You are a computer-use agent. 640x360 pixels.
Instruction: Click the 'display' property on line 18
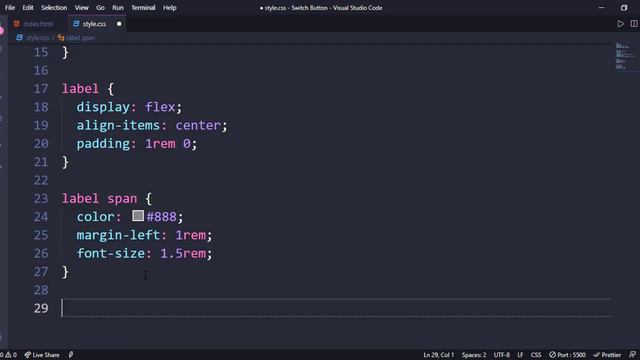click(x=103, y=107)
